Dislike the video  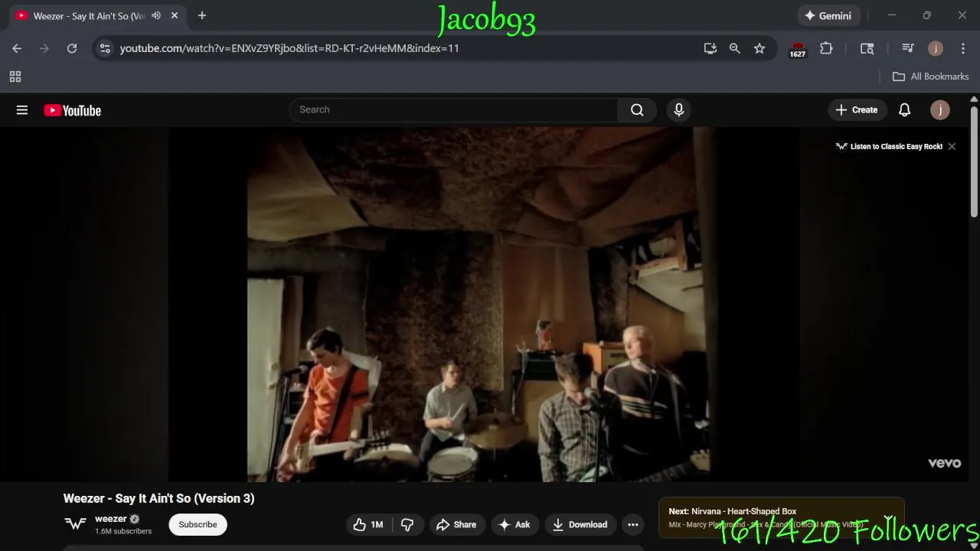(x=407, y=524)
